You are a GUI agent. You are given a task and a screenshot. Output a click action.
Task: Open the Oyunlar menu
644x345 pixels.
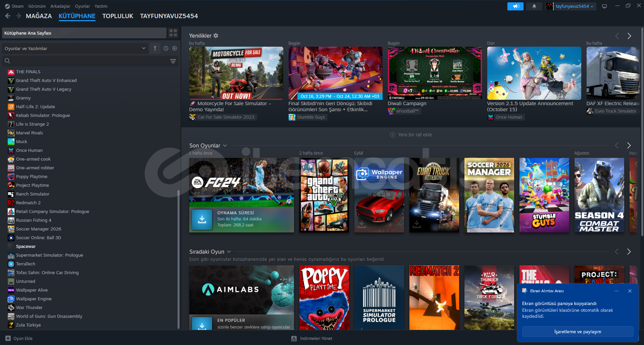pyautogui.click(x=82, y=6)
